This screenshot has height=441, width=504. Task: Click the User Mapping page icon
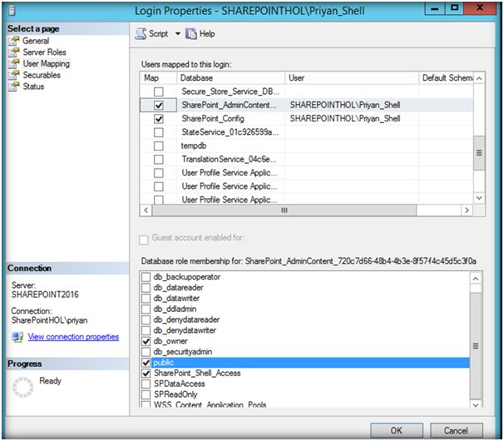coord(14,64)
